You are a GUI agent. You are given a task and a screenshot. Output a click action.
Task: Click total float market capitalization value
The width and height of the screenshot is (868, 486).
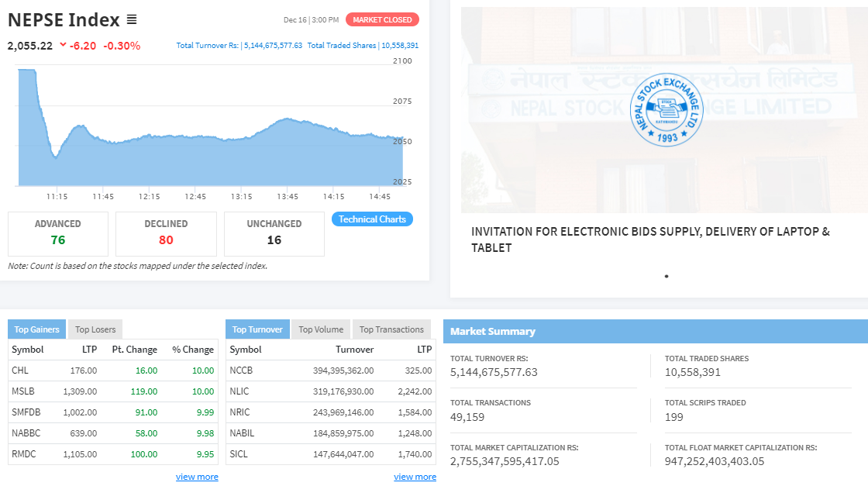pos(714,462)
